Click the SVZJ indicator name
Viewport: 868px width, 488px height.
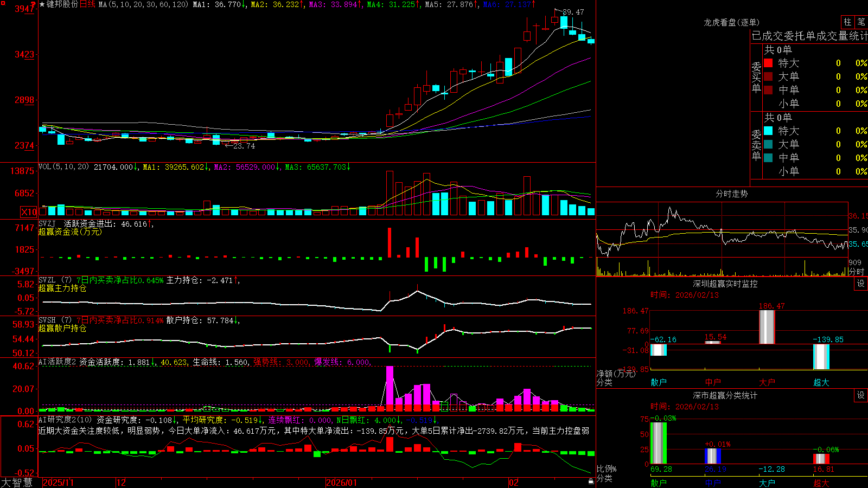(x=47, y=224)
